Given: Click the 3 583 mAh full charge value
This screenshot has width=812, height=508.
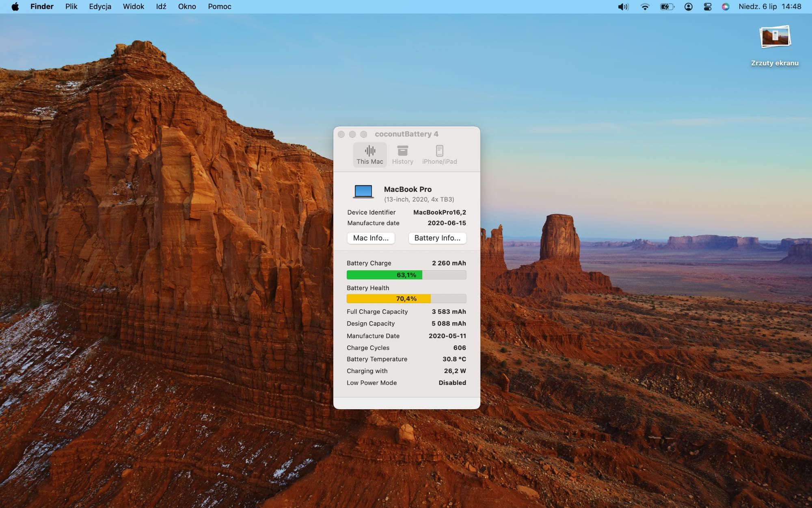Looking at the screenshot, I should pos(449,312).
